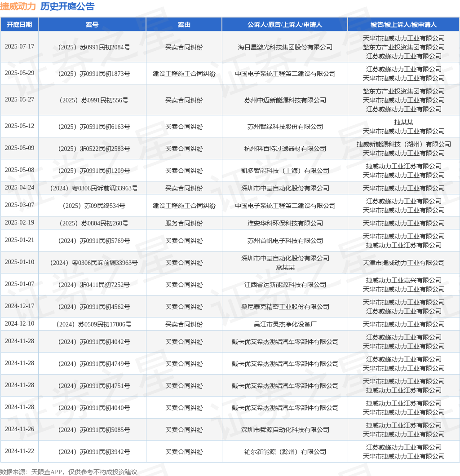Click plaintiff 杭州科百特过滤器材有限公司
Viewport: 460px width, 476px height.
point(285,149)
